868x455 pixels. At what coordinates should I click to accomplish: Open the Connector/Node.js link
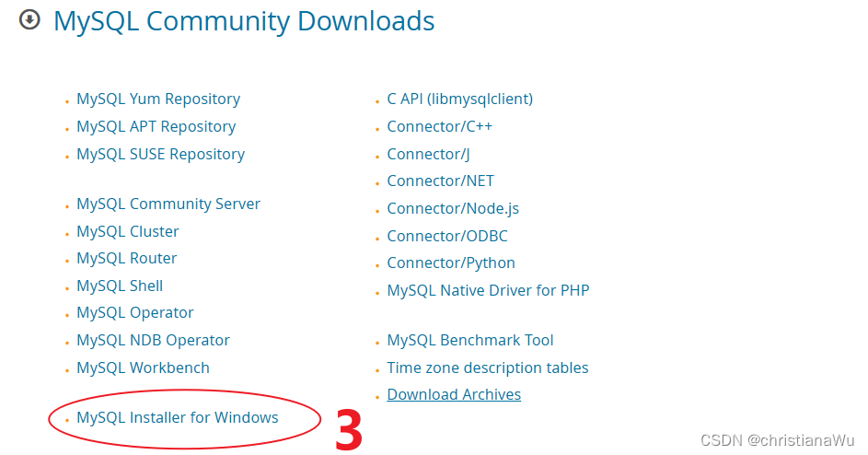tap(453, 208)
